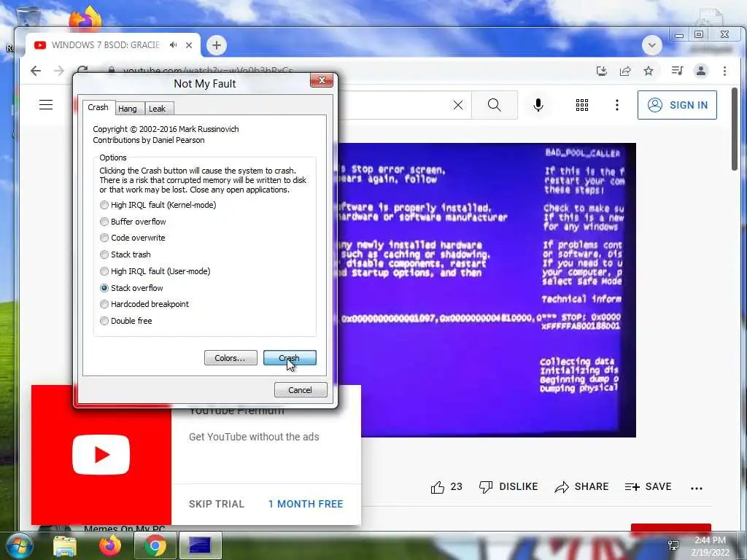This screenshot has height=560, width=747.
Task: Click the Crash button
Action: 290,357
